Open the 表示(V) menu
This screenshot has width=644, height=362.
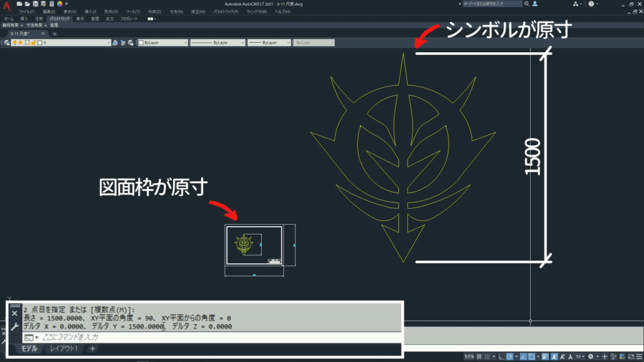coord(70,12)
